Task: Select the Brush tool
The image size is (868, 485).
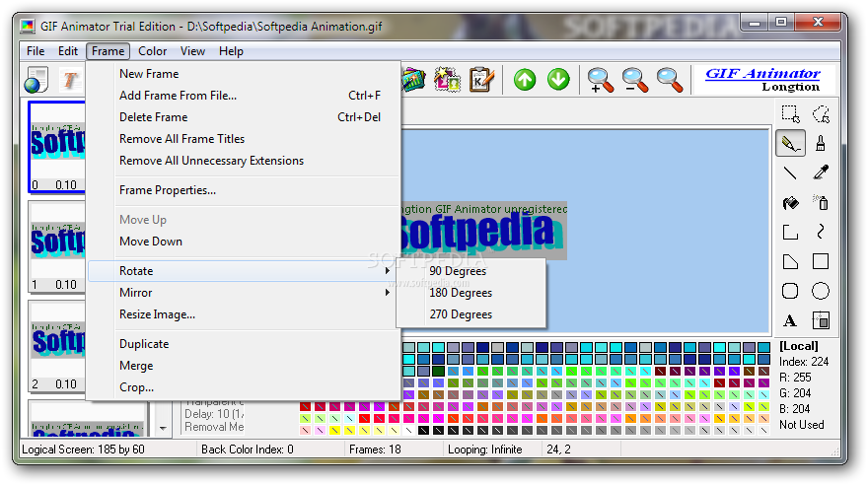Action: [821, 144]
